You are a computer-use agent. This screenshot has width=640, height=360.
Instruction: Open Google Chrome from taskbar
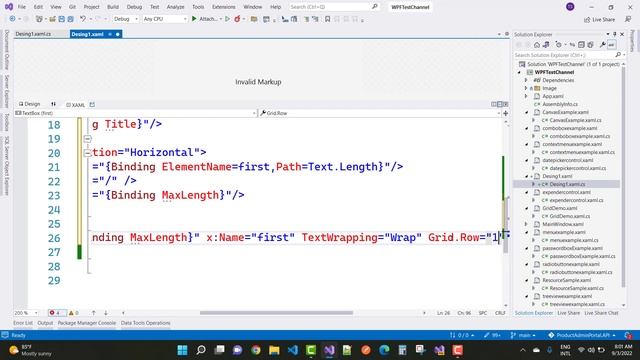[x=256, y=350]
